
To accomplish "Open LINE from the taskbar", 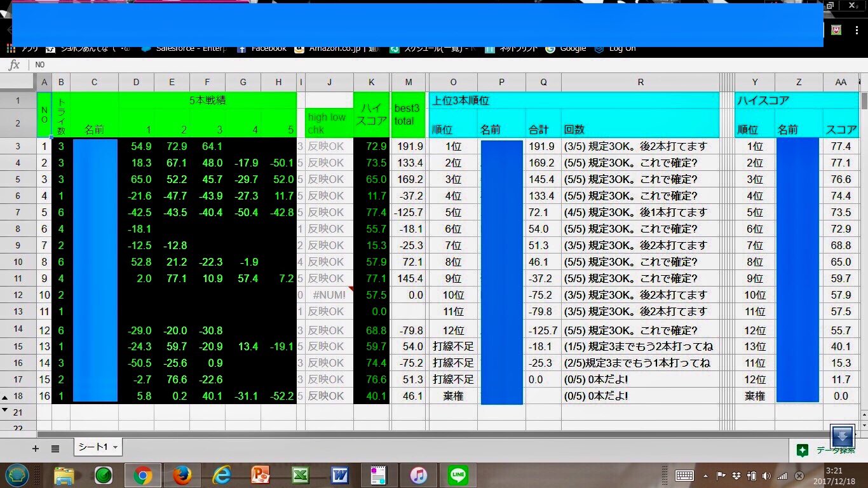I will click(x=458, y=475).
